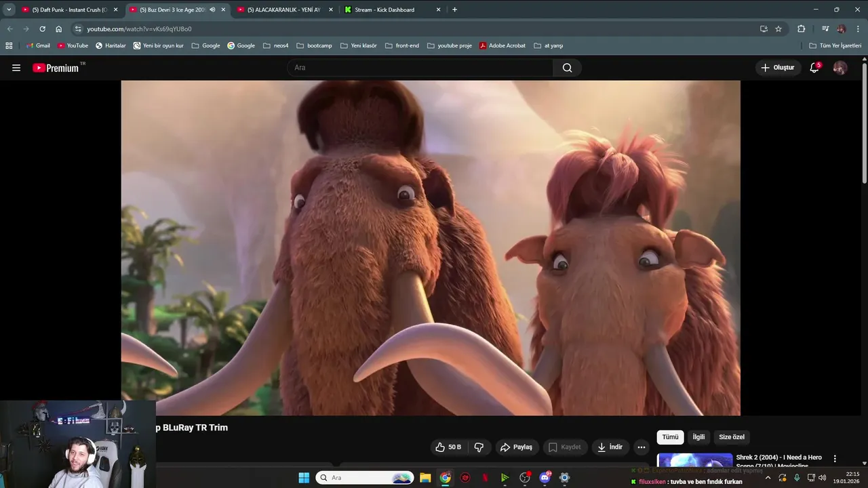Click the youtube.com address bar URL
The image size is (868, 488).
tap(139, 29)
